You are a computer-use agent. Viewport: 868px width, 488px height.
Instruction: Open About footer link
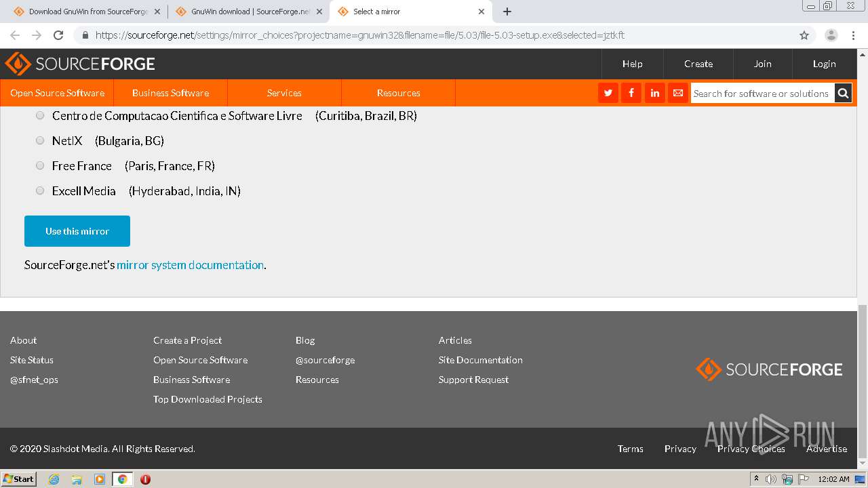(x=23, y=340)
